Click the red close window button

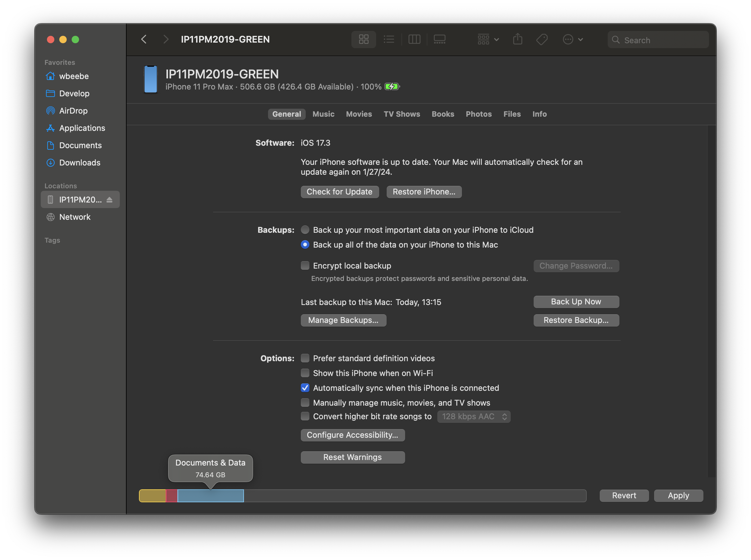click(x=51, y=39)
